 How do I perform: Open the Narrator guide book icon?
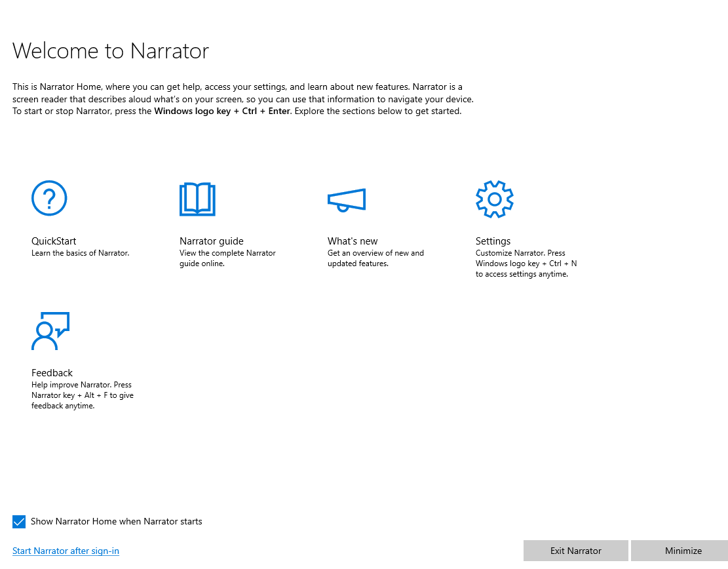(x=197, y=199)
